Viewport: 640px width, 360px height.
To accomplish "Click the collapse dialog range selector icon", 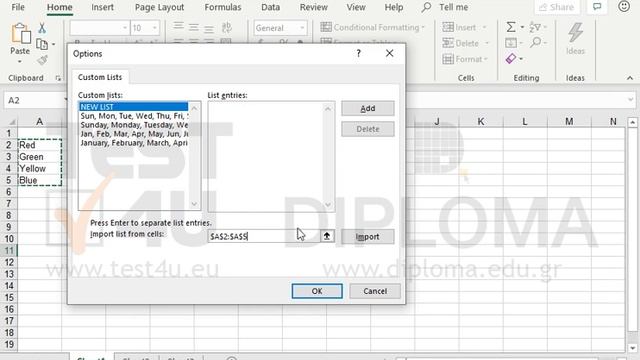I will click(327, 236).
